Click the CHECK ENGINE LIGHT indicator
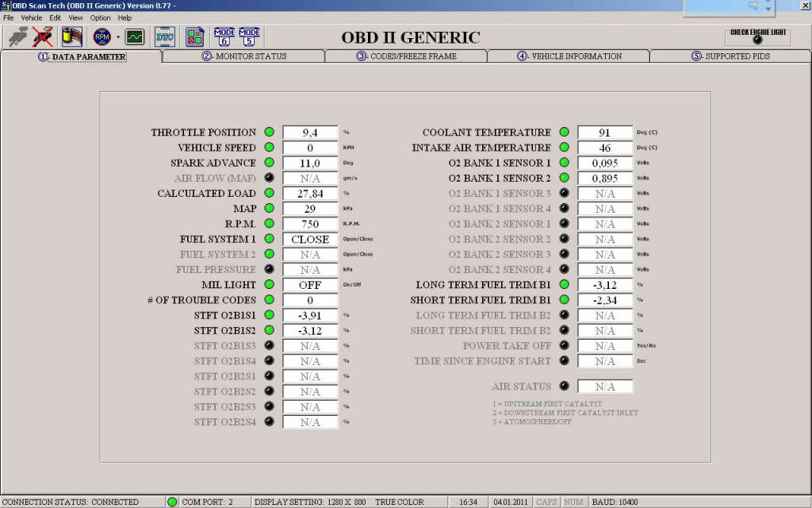This screenshot has height=508, width=812. (757, 39)
